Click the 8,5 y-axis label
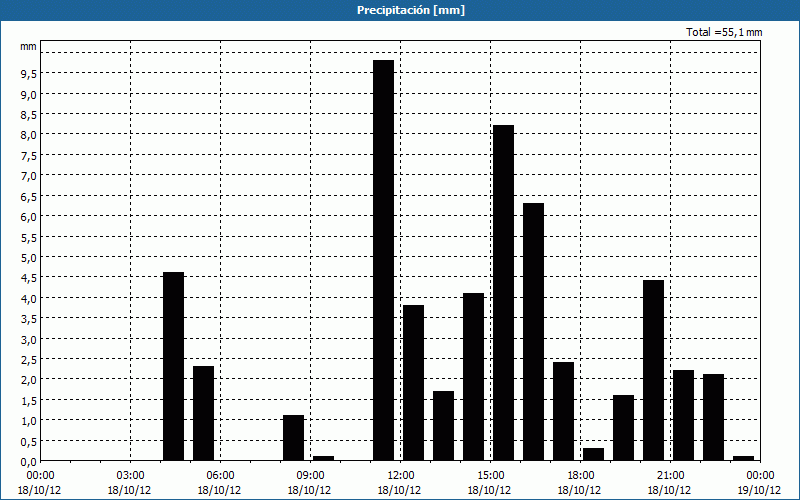This screenshot has height=500, width=800. coord(29,115)
